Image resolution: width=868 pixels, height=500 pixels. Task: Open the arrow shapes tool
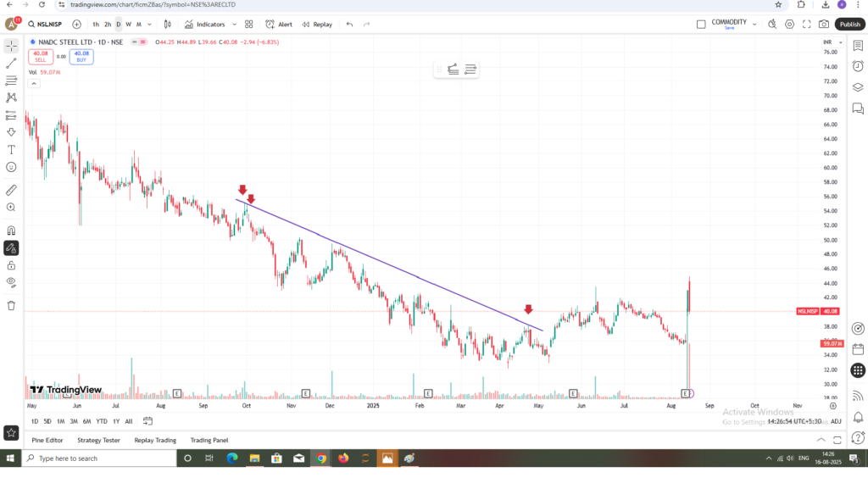tap(11, 132)
